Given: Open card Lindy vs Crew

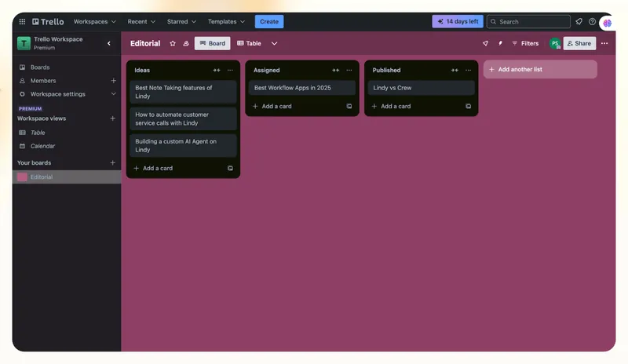Looking at the screenshot, I should 421,88.
